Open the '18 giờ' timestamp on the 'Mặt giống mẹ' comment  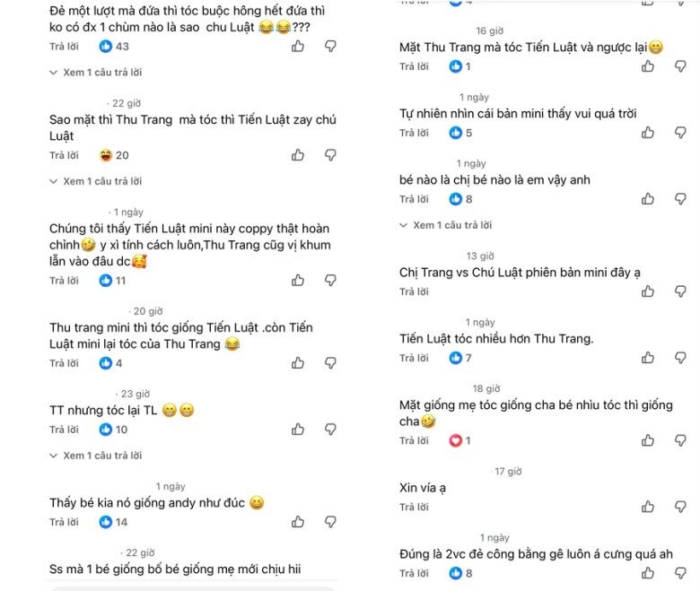(x=486, y=388)
